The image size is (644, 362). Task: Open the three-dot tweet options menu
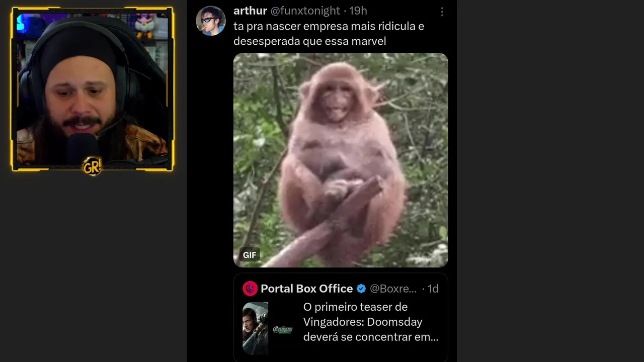tap(442, 12)
